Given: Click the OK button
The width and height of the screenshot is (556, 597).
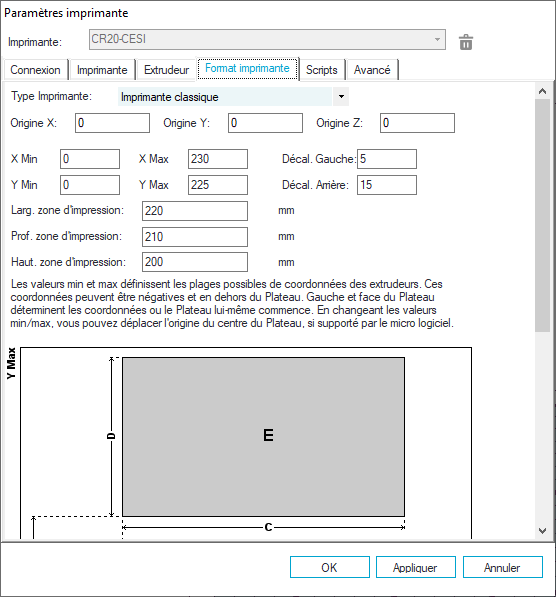Looking at the screenshot, I should (x=329, y=567).
